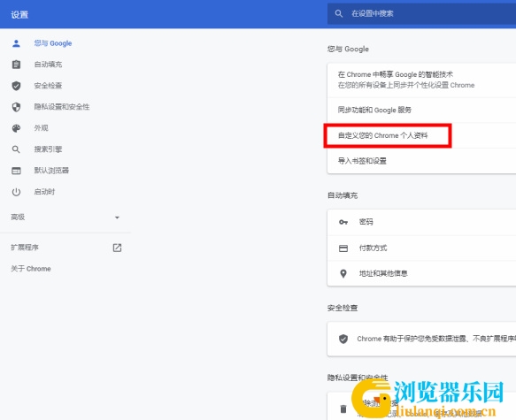Expand the 高级 dropdown arrow
The height and width of the screenshot is (420, 516).
(x=117, y=218)
